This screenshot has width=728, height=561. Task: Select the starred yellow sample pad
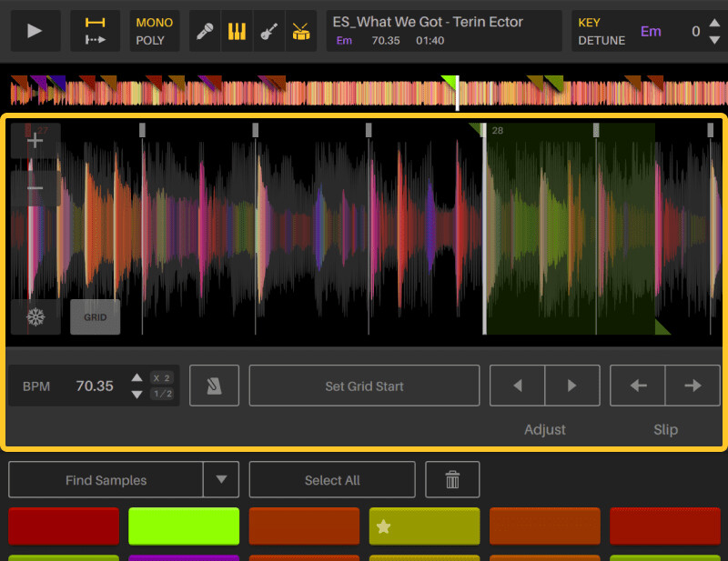(424, 526)
